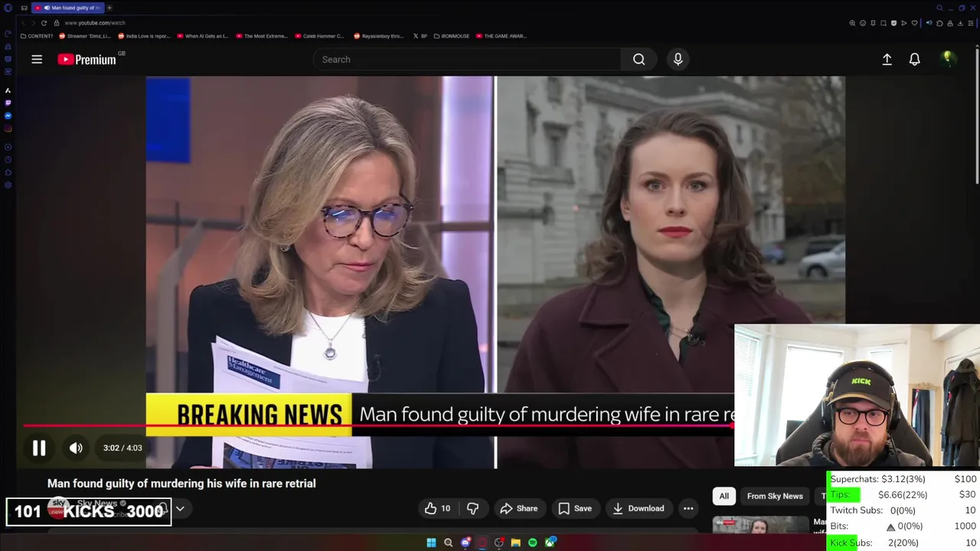Open the Windows Start button
Viewport: 980px width, 551px height.
(431, 543)
